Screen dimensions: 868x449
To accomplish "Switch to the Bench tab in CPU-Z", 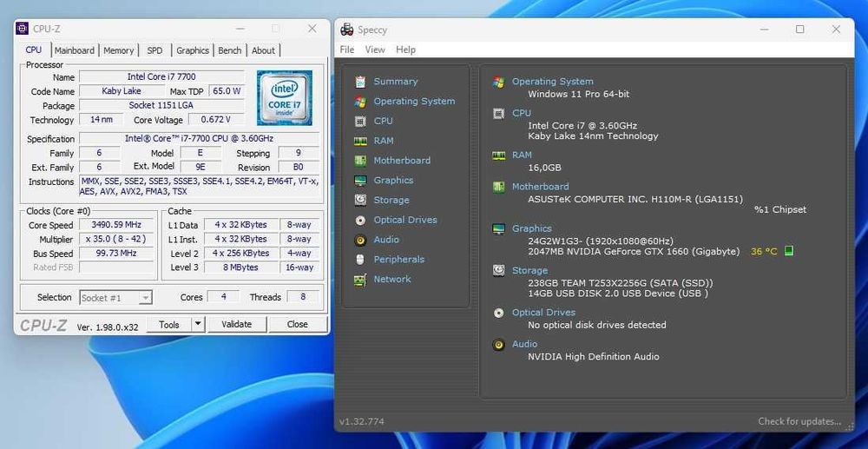I will click(x=230, y=50).
